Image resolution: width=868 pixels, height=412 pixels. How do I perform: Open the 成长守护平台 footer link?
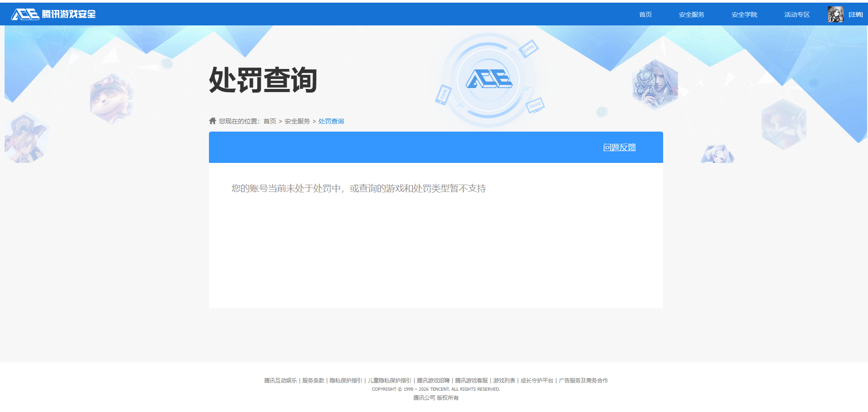point(536,381)
